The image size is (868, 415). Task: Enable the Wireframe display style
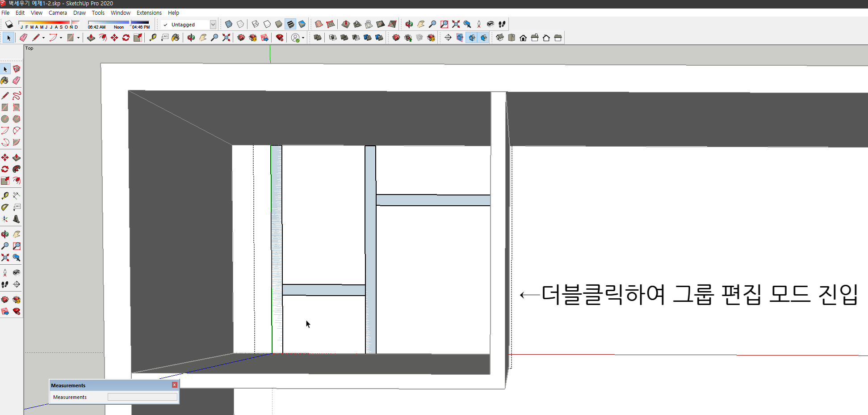256,24
